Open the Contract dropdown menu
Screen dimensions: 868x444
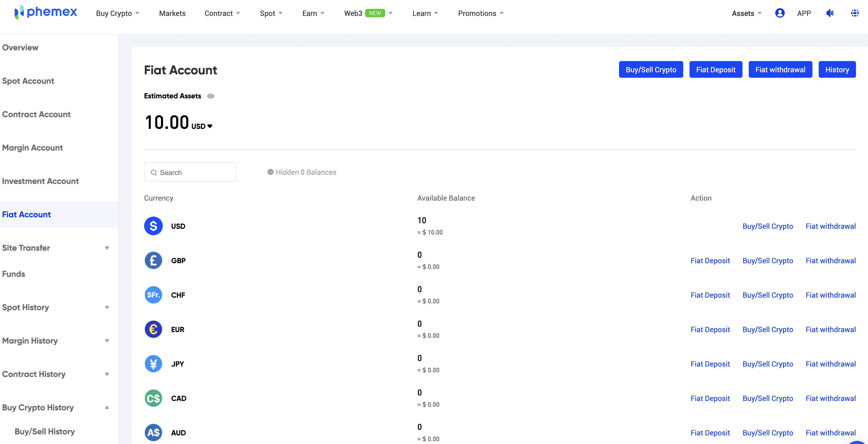coord(222,13)
